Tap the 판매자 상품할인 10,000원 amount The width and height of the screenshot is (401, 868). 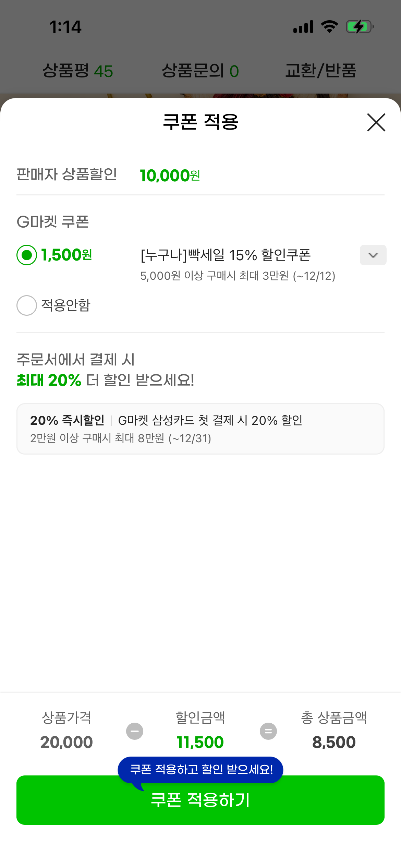[x=170, y=176]
